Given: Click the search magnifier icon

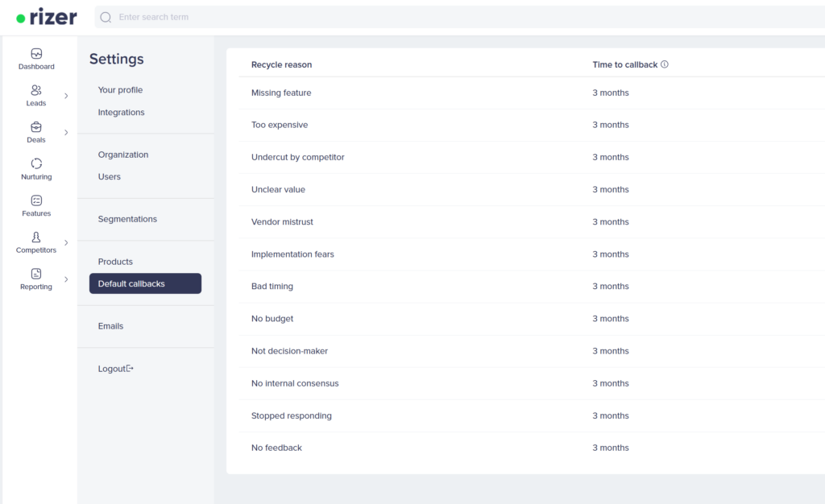Looking at the screenshot, I should (106, 17).
